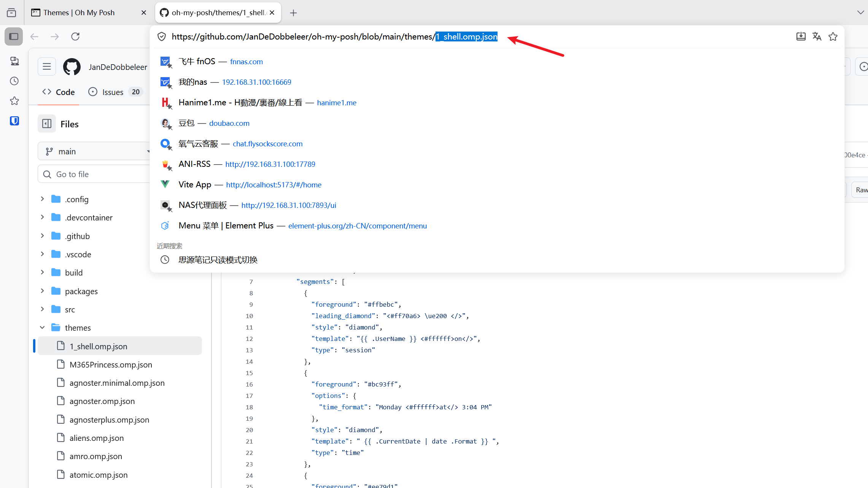Open bookmarks sidebar star icon
868x488 pixels.
click(x=14, y=101)
